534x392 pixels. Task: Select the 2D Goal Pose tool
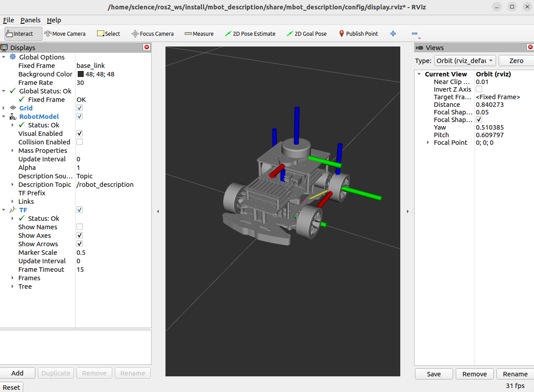pyautogui.click(x=306, y=33)
